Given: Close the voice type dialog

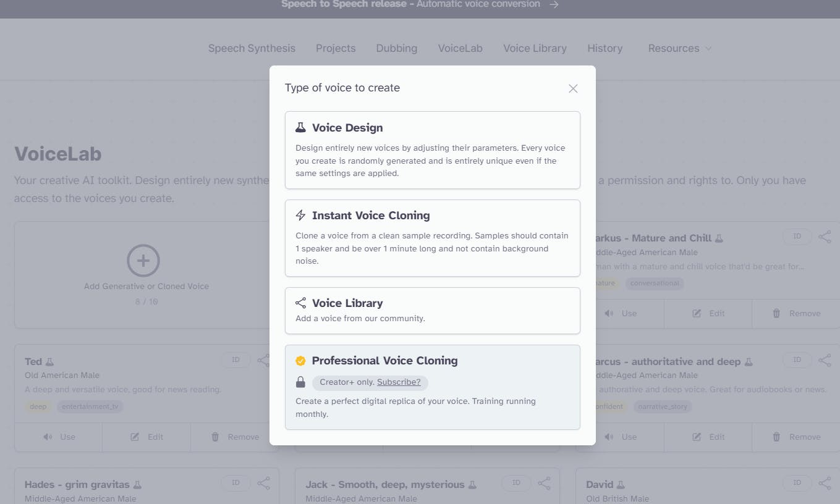Looking at the screenshot, I should (x=573, y=88).
